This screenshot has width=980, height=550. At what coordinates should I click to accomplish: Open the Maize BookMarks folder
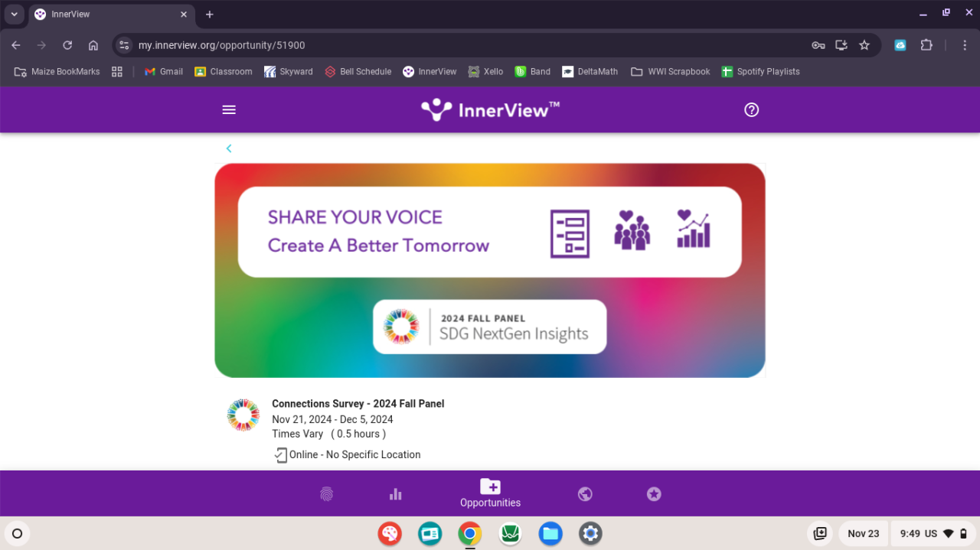[57, 71]
